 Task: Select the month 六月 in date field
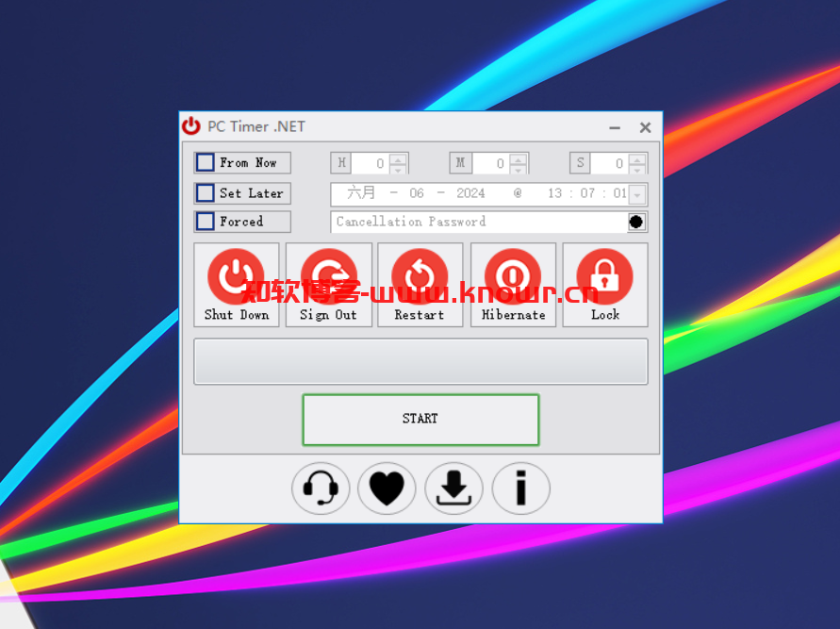(x=361, y=192)
